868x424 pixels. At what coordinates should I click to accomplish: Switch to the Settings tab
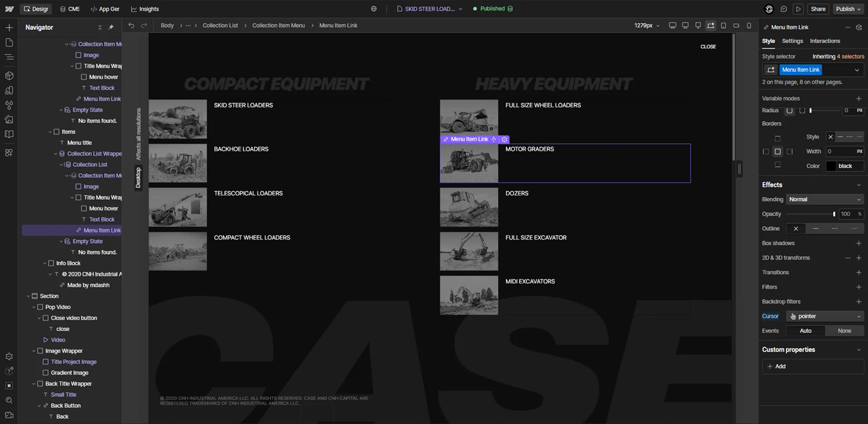click(x=792, y=41)
